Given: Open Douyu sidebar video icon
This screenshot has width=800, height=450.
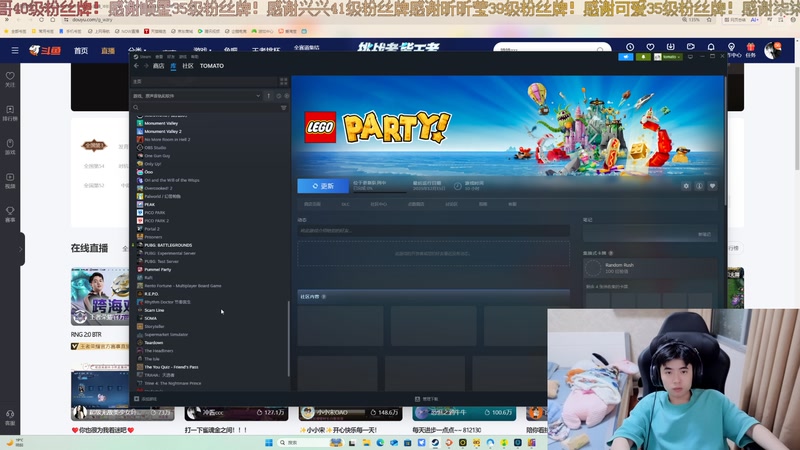Looking at the screenshot, I should (10, 180).
